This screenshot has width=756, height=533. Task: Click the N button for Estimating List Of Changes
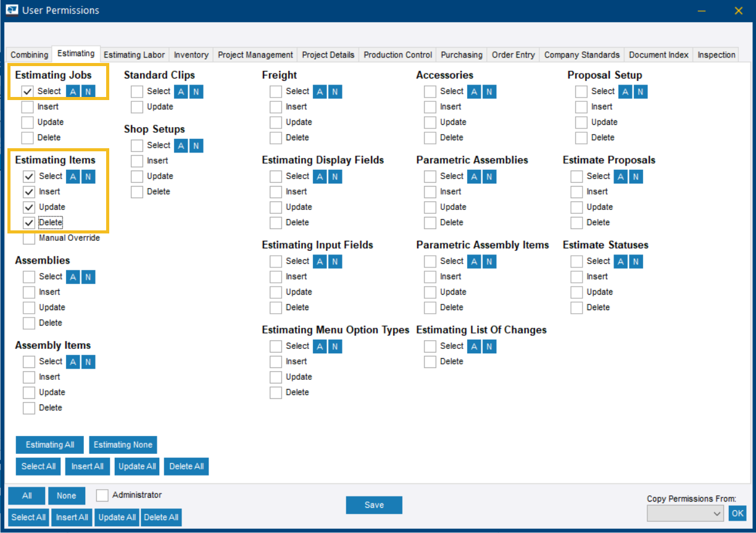point(489,346)
